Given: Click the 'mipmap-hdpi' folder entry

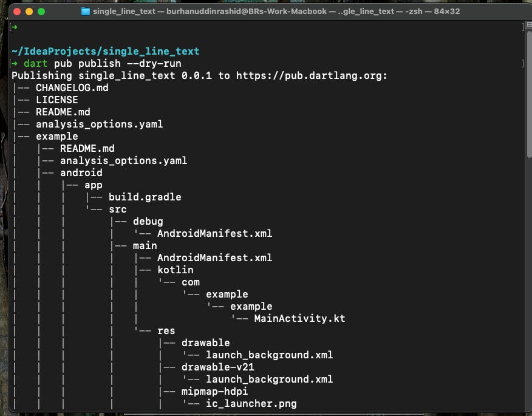Looking at the screenshot, I should click(x=214, y=392).
